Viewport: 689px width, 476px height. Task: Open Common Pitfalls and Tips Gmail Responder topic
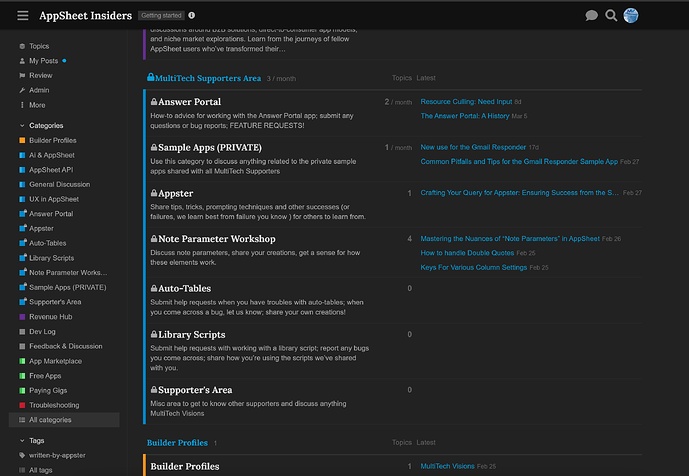pos(519,161)
